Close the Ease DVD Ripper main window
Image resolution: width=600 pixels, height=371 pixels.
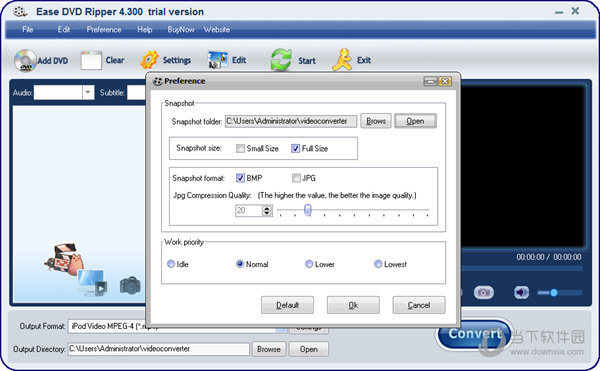(575, 11)
